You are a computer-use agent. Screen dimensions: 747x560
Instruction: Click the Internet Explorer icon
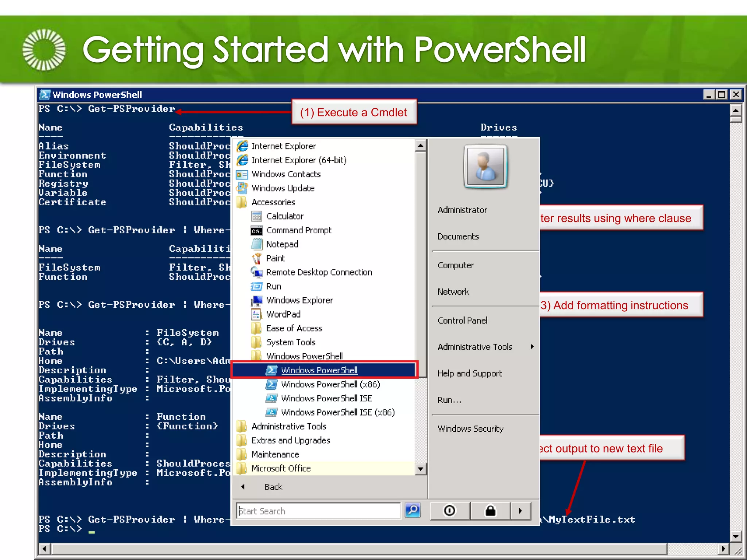(242, 146)
